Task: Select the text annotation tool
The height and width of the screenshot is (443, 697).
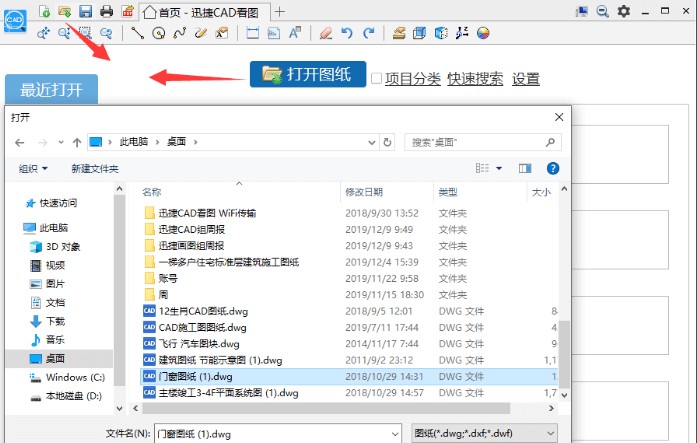Action: point(295,33)
